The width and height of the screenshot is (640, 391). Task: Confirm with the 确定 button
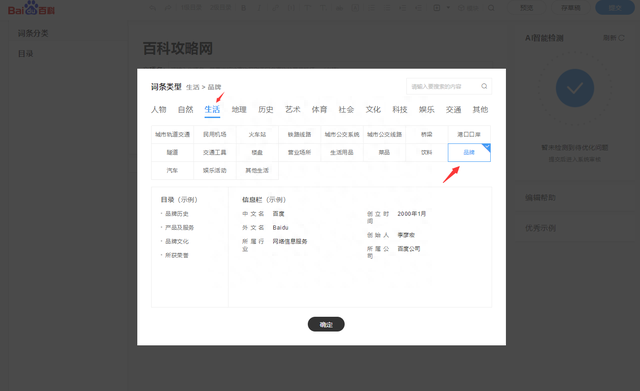coord(326,324)
